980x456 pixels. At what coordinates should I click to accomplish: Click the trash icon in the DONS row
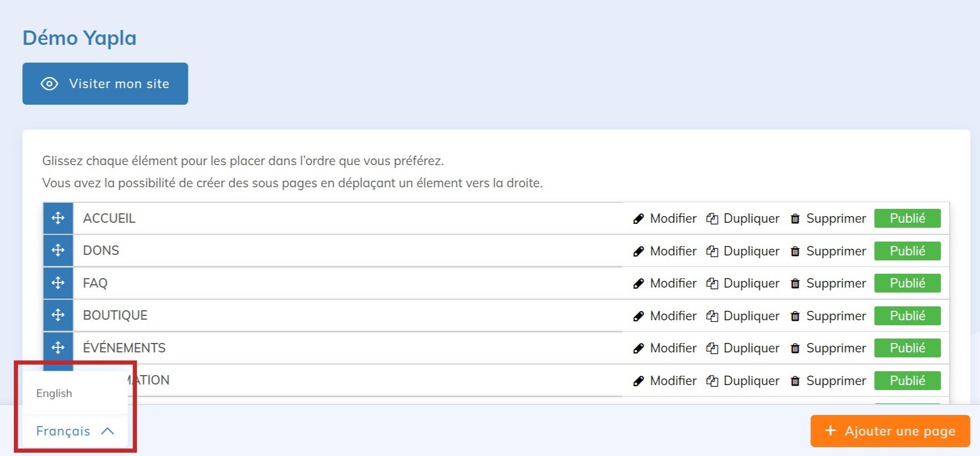pos(795,252)
